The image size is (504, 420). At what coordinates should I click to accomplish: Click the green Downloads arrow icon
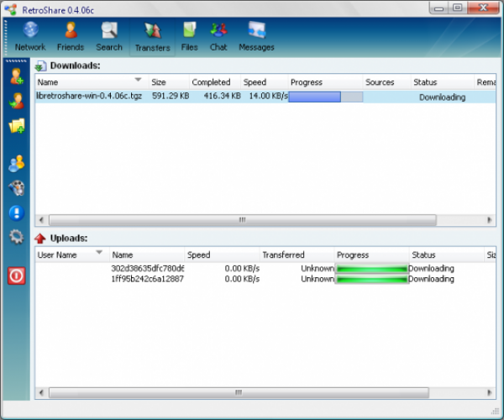point(40,66)
